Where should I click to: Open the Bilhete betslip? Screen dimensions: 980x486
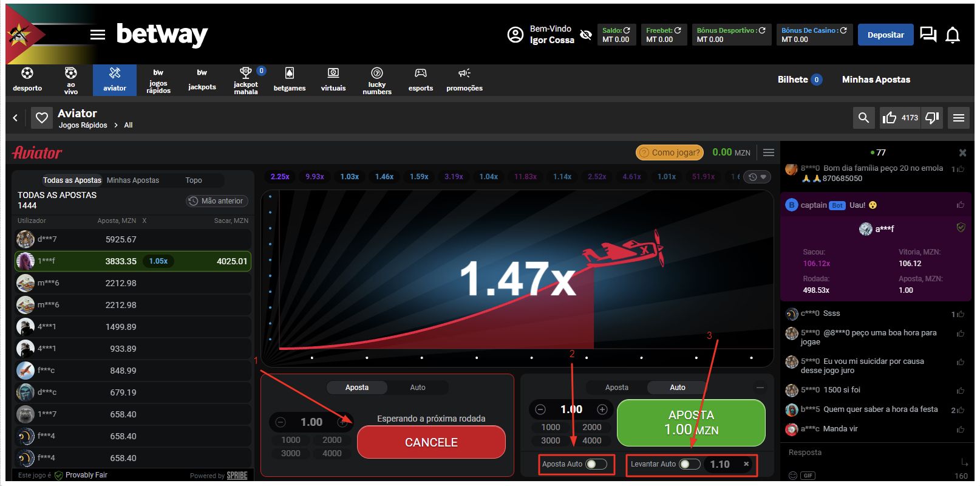pyautogui.click(x=800, y=80)
